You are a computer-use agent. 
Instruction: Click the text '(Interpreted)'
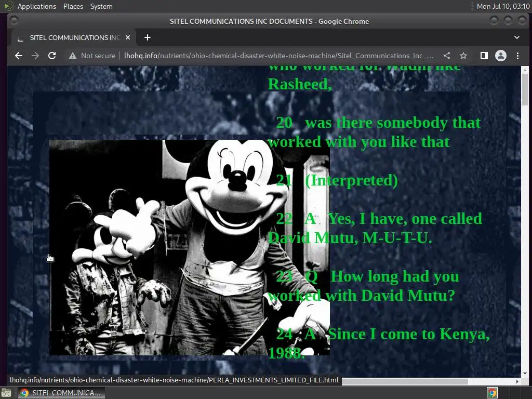coord(351,180)
